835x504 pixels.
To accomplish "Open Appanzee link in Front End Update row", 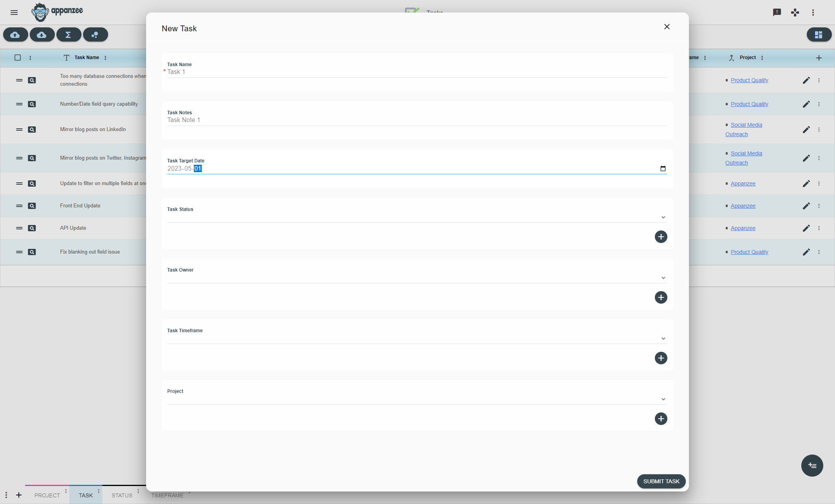I will point(743,206).
